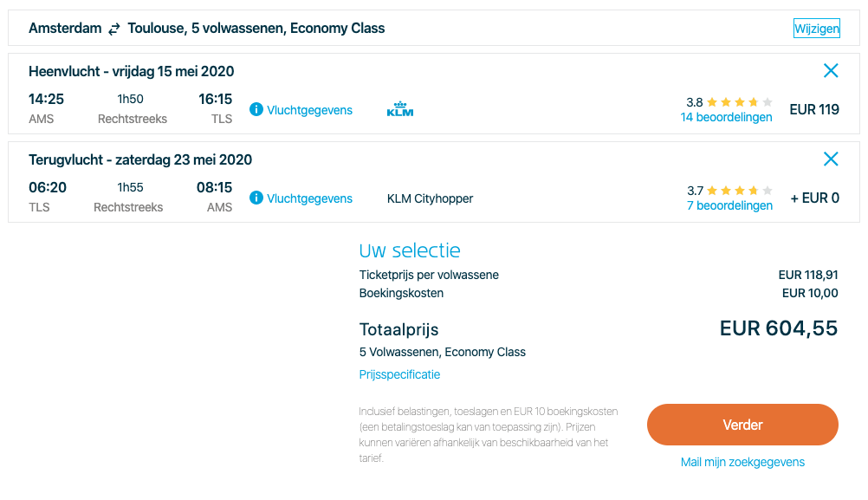Image resolution: width=868 pixels, height=500 pixels.
Task: Click the KLM Cityhopper airline name
Action: [430, 198]
